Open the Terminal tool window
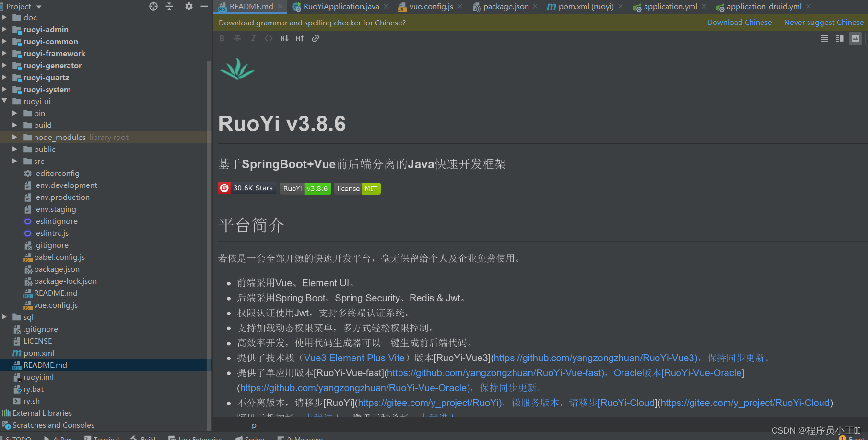The height and width of the screenshot is (440, 868). tap(102, 438)
